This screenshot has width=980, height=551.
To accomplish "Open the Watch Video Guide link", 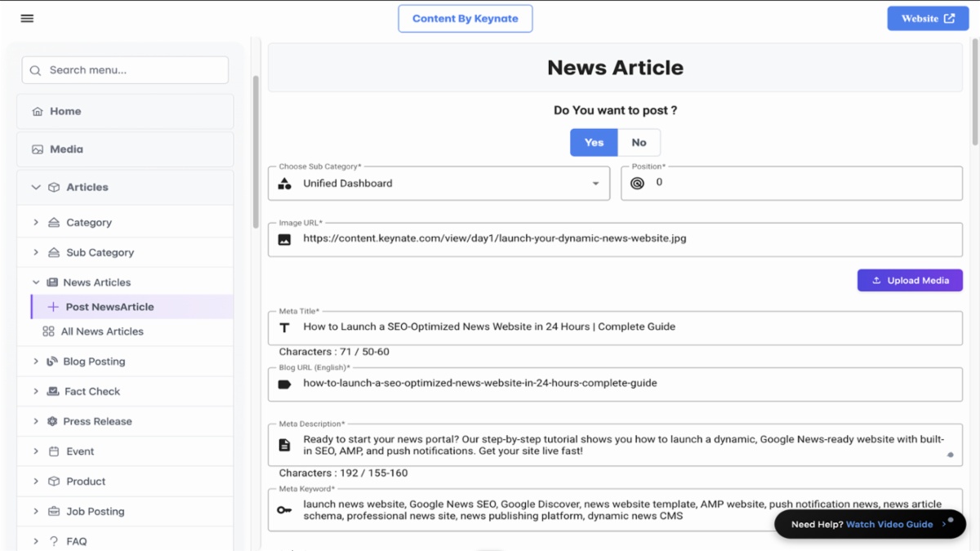I will (889, 524).
